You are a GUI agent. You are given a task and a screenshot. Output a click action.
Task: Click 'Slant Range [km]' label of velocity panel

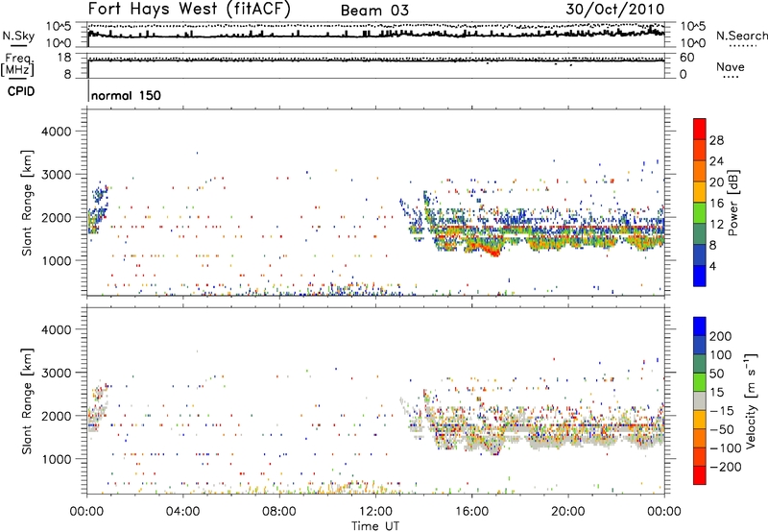(27, 400)
